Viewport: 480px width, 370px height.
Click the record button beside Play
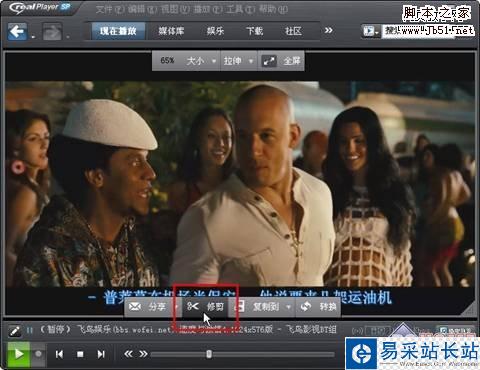[x=39, y=354]
